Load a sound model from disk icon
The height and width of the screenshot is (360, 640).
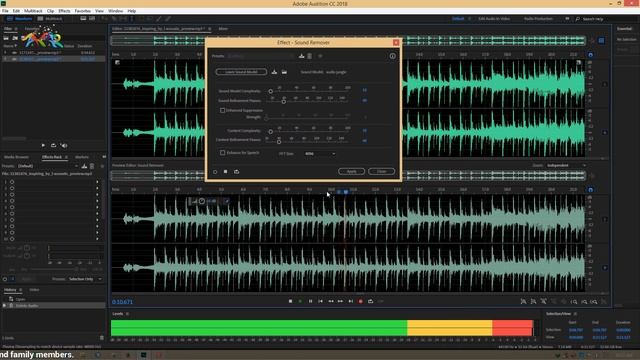pyautogui.click(x=284, y=72)
